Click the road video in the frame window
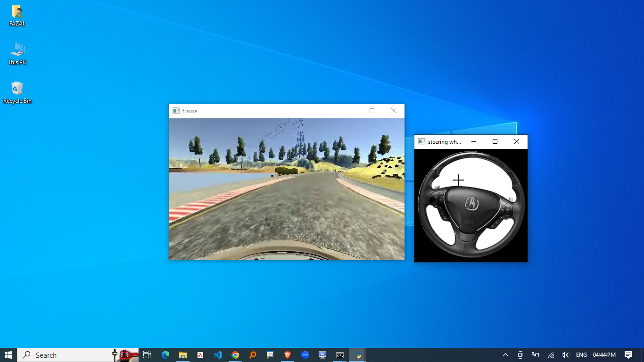 pyautogui.click(x=287, y=189)
